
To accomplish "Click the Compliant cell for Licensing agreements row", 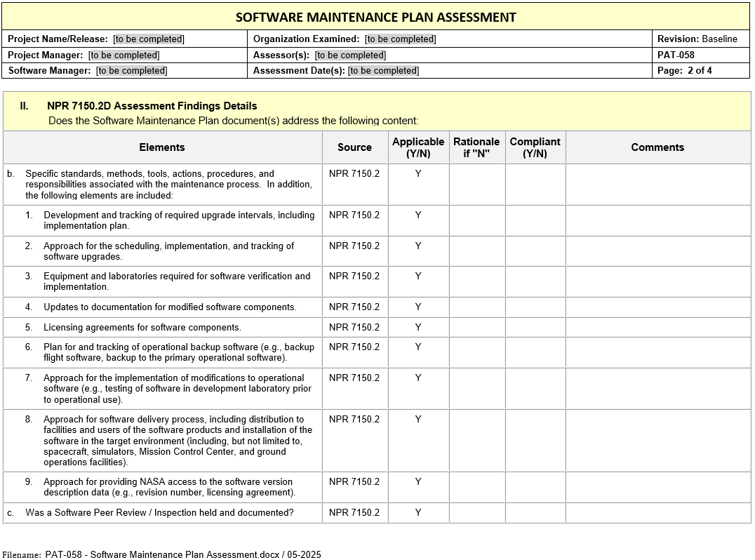I will coord(535,328).
